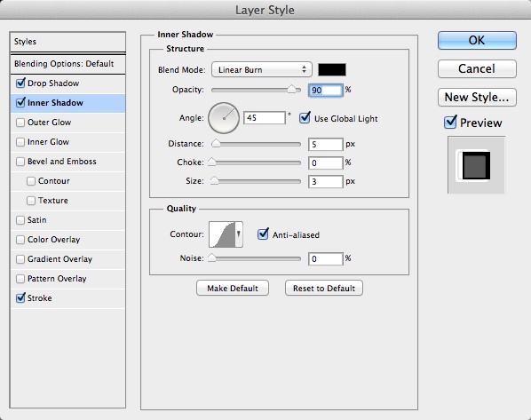This screenshot has width=531, height=420.
Task: Tick the Texture sub-option checkbox
Action: click(31, 201)
